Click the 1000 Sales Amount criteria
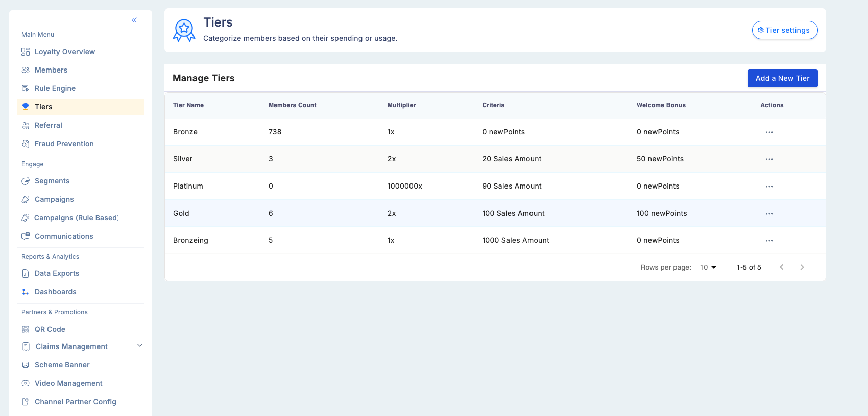Viewport: 868px width, 416px height. (516, 240)
